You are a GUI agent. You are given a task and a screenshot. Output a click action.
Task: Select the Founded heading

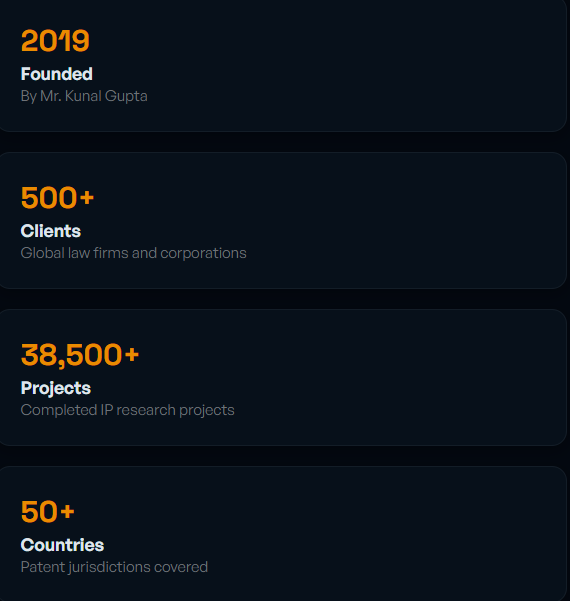point(56,74)
